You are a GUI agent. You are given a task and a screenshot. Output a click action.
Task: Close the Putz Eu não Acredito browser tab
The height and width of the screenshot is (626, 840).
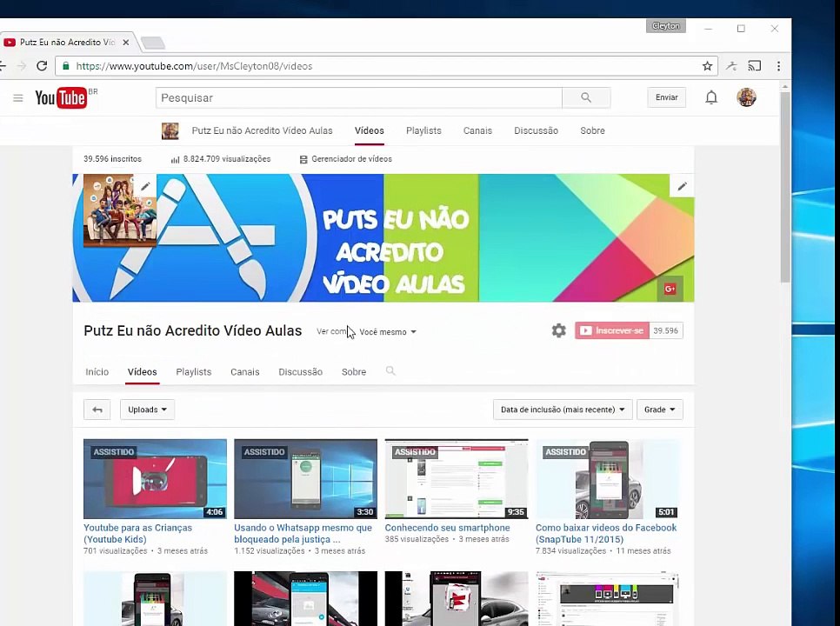pyautogui.click(x=125, y=43)
